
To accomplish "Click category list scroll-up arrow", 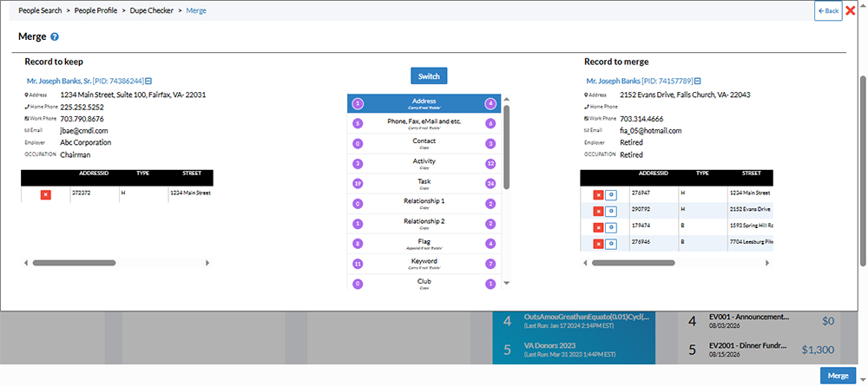I will point(506,100).
